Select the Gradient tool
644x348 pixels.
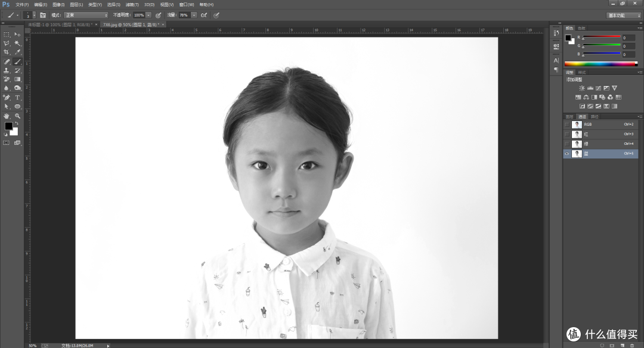[x=17, y=79]
